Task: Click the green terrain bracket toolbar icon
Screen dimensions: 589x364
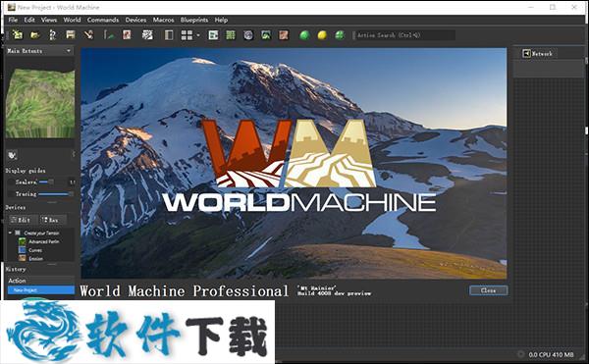Action: click(x=109, y=35)
